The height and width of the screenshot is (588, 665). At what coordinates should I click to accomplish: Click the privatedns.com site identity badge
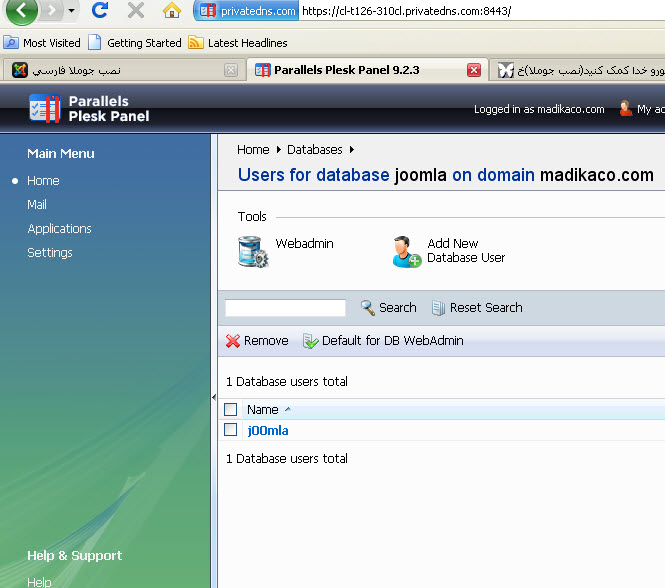click(x=246, y=11)
